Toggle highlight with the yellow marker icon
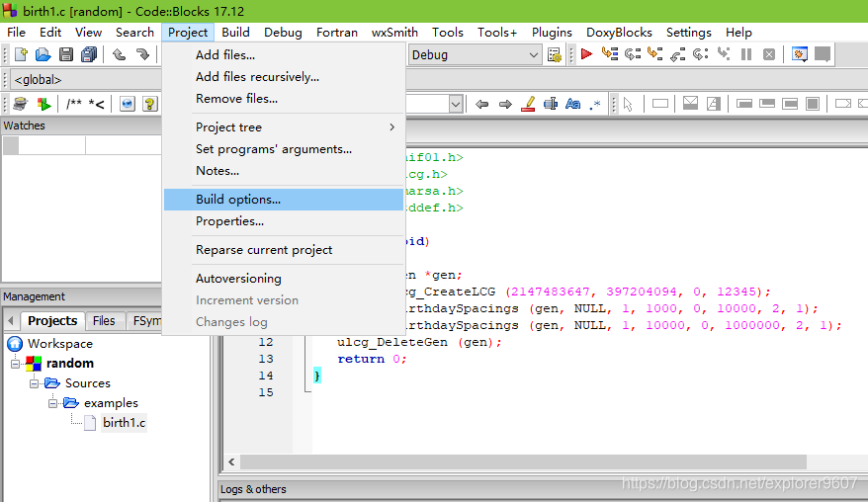Viewport: 868px width, 502px height. [x=529, y=104]
